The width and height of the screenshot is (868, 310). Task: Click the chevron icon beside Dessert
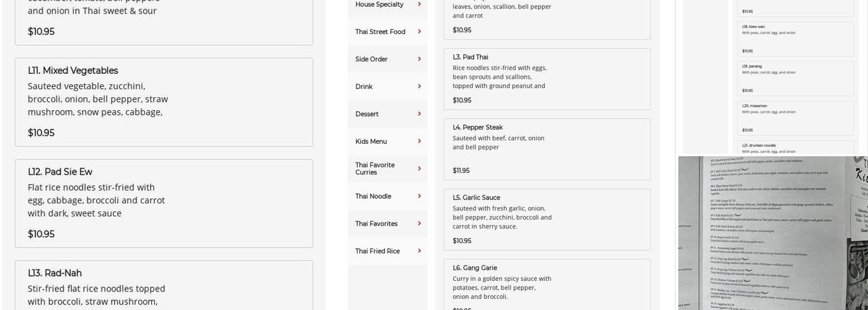(x=420, y=113)
